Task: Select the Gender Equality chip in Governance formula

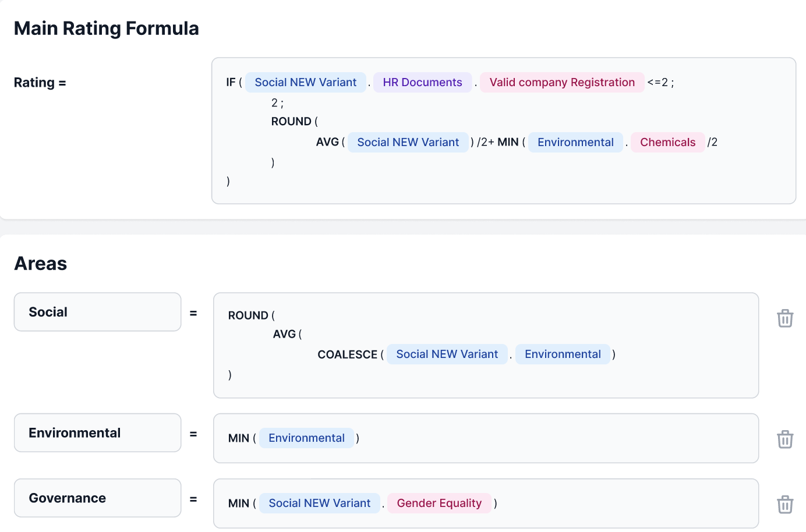Action: 440,503
